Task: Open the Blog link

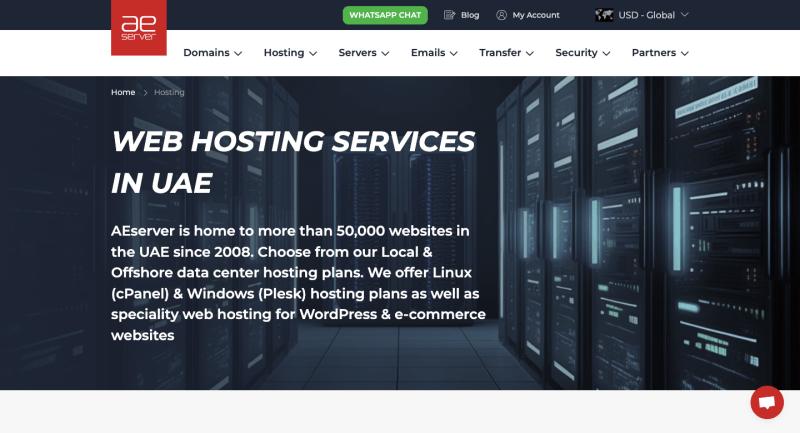Action: pos(470,15)
